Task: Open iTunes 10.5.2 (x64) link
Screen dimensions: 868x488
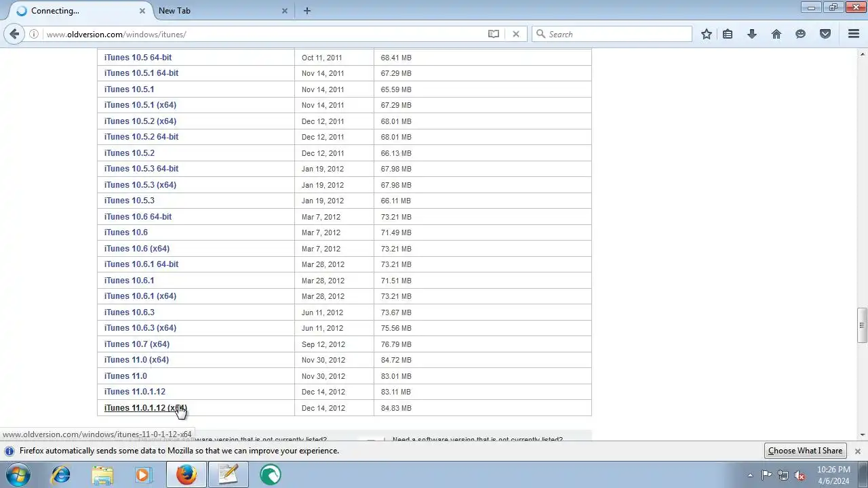Action: (x=140, y=121)
